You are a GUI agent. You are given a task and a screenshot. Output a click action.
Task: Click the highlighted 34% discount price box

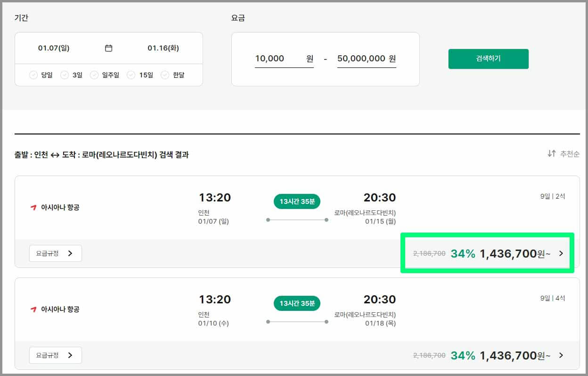pyautogui.click(x=488, y=253)
